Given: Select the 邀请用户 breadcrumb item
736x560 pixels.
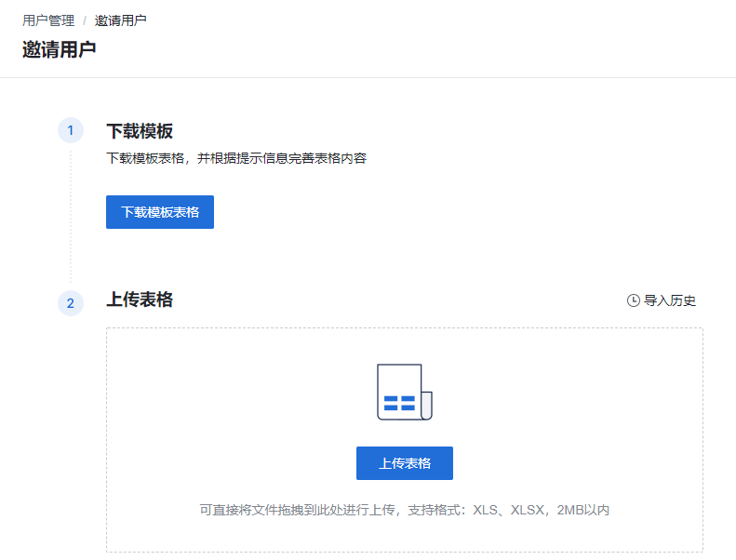Looking at the screenshot, I should 120,20.
